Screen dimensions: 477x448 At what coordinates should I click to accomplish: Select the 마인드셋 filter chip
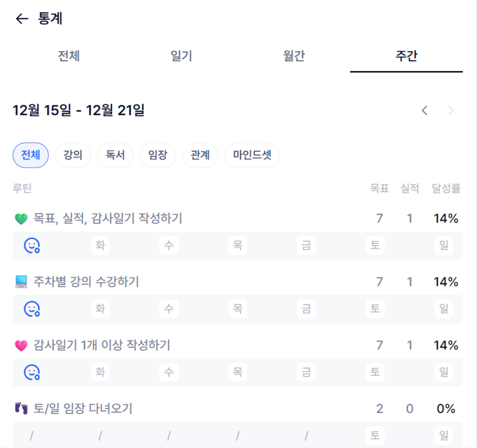click(252, 155)
